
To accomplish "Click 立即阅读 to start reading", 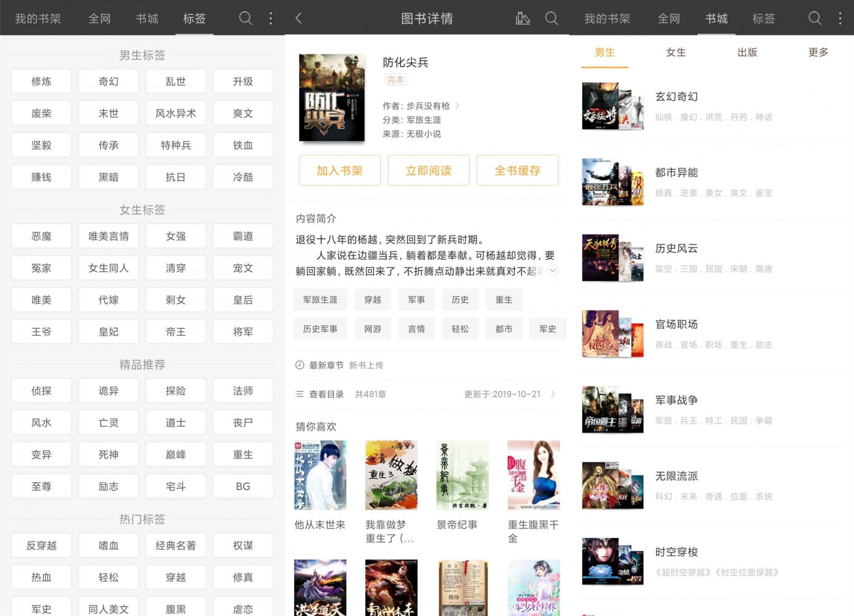I will click(x=429, y=170).
